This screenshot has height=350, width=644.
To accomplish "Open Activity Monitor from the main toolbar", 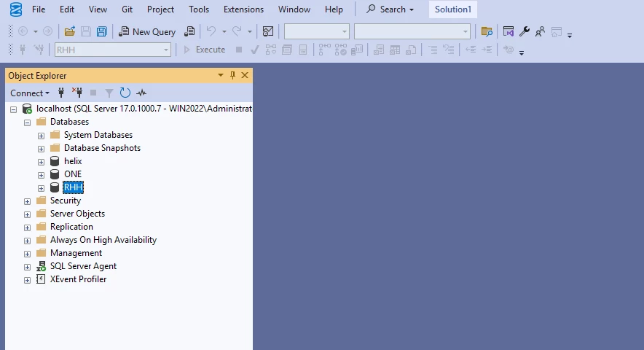I will 268,31.
